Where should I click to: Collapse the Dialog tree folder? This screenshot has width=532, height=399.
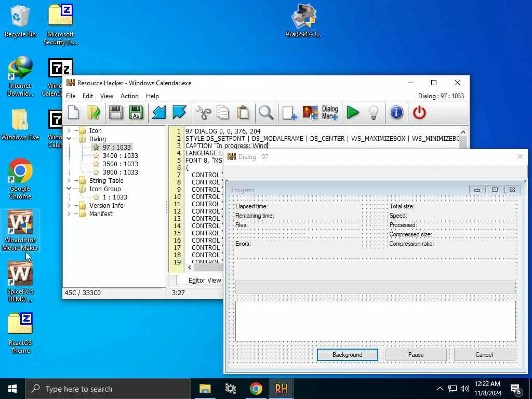coord(69,139)
